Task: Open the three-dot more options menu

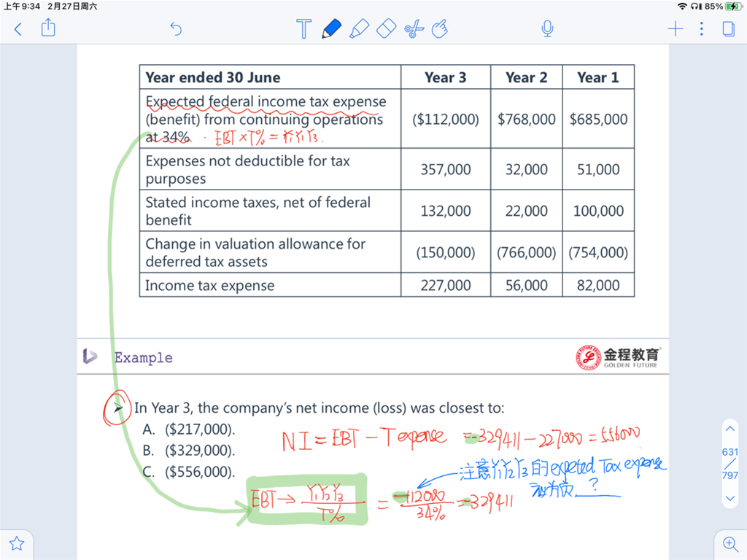Action: (x=701, y=29)
